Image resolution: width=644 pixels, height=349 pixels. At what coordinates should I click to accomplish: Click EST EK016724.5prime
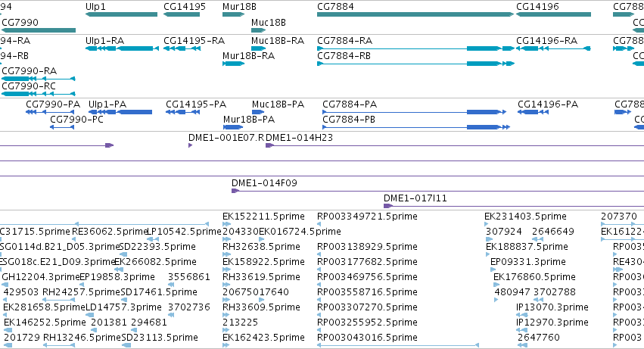pos(300,232)
